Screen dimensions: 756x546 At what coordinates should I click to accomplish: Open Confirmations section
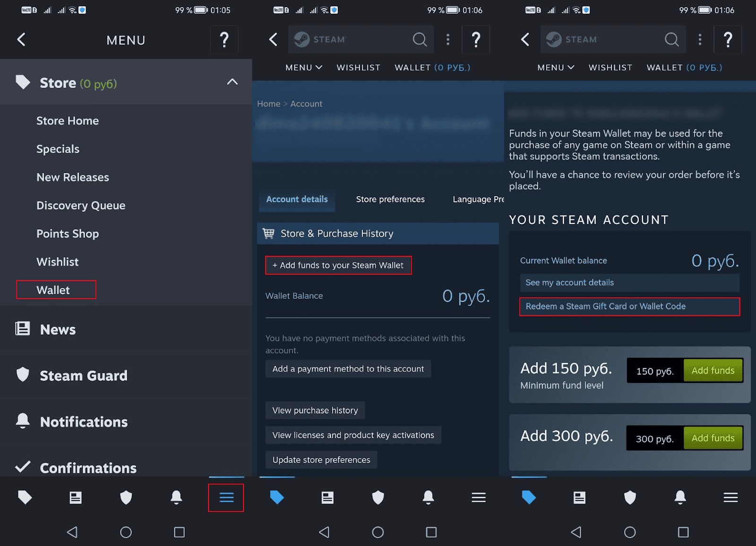point(88,468)
